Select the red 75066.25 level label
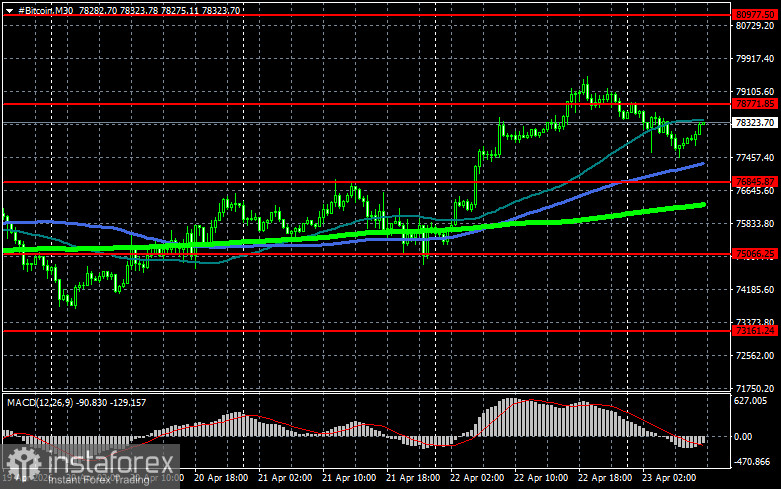The height and width of the screenshot is (489, 781). 755,254
